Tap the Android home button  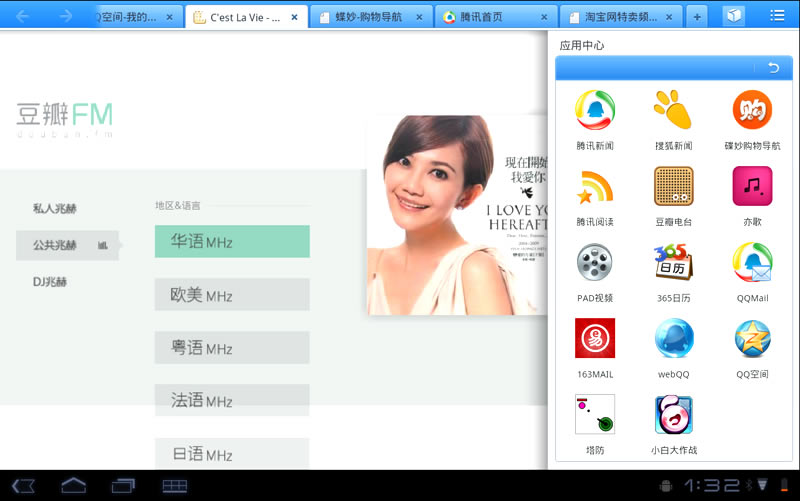pos(73,485)
